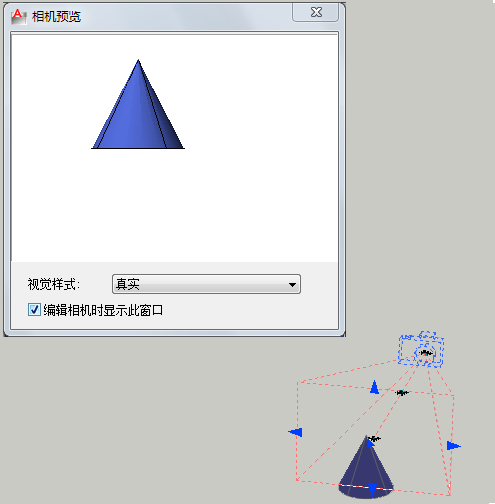The height and width of the screenshot is (504, 495).
Task: Click the AutoCAD logo in the title bar
Action: (x=18, y=16)
